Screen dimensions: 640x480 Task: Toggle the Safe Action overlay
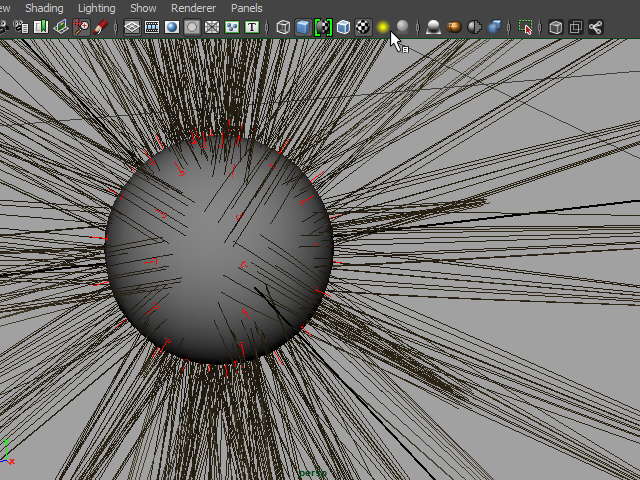tap(232, 27)
